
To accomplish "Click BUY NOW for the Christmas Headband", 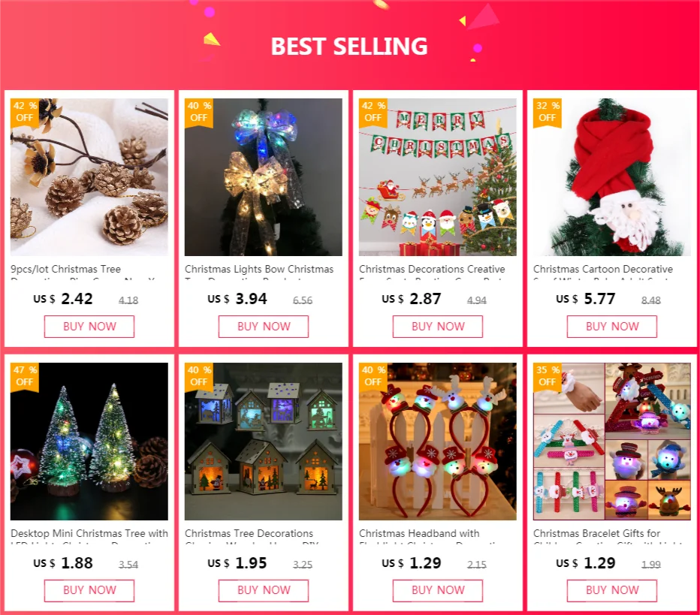I will [438, 590].
